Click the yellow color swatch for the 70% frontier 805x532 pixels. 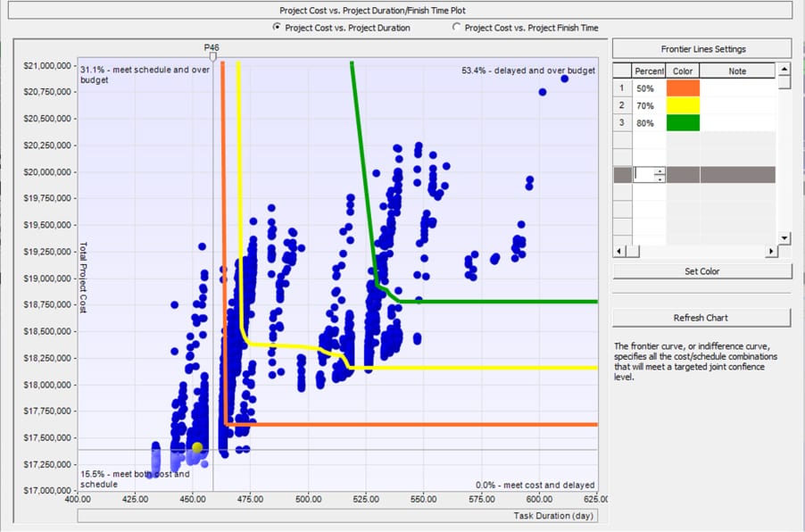pyautogui.click(x=683, y=104)
